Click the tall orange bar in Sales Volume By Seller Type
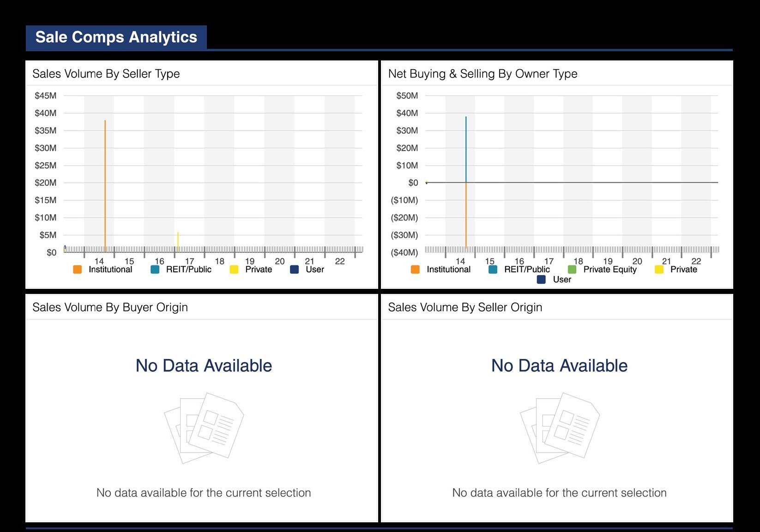 [x=105, y=186]
